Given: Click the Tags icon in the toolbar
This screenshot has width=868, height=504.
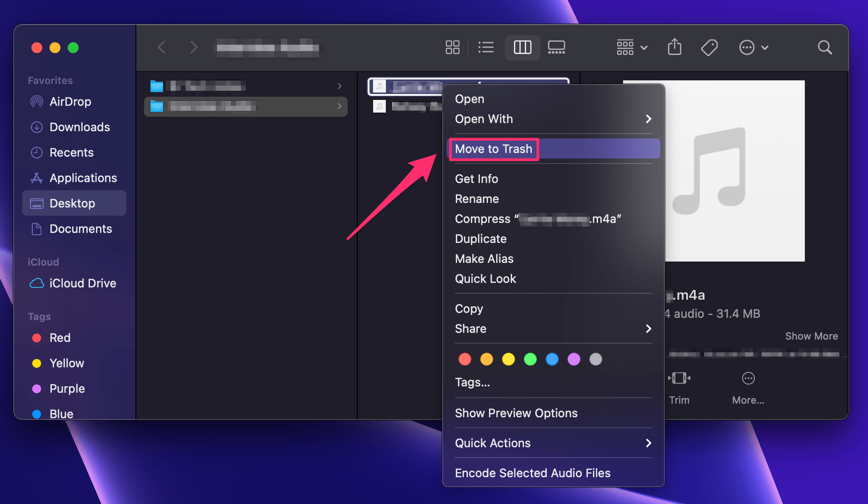Looking at the screenshot, I should click(710, 47).
